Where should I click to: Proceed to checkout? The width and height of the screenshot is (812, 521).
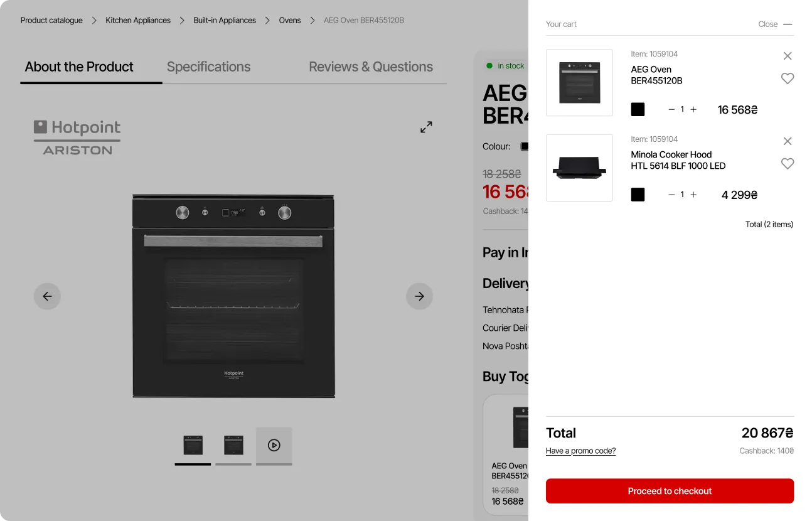[670, 491]
